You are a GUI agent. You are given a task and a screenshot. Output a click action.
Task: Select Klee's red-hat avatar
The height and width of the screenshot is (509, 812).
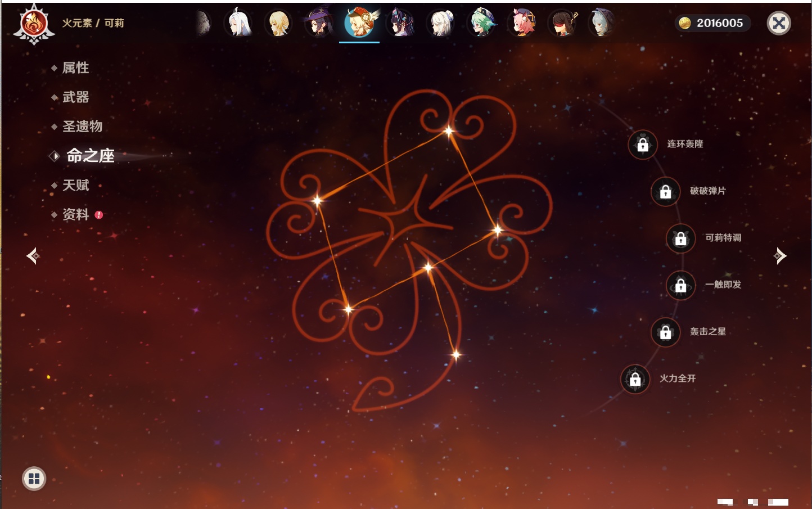360,23
